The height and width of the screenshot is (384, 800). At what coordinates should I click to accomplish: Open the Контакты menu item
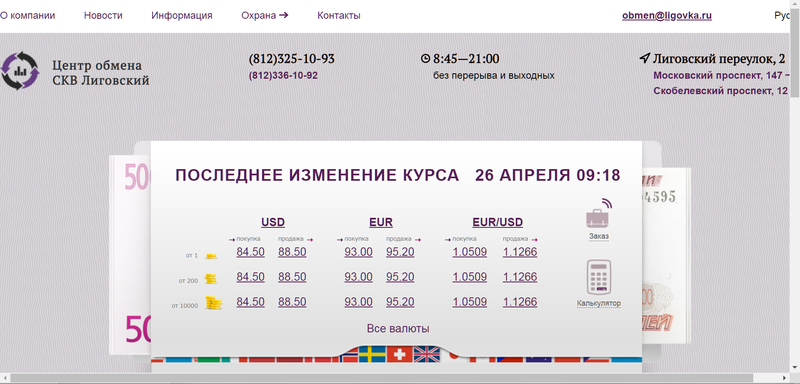pos(339,15)
